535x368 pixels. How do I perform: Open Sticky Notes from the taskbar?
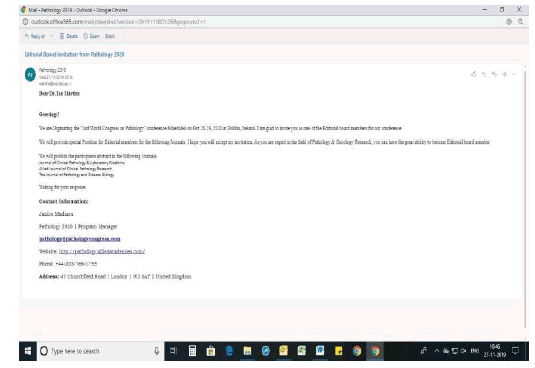(338, 351)
